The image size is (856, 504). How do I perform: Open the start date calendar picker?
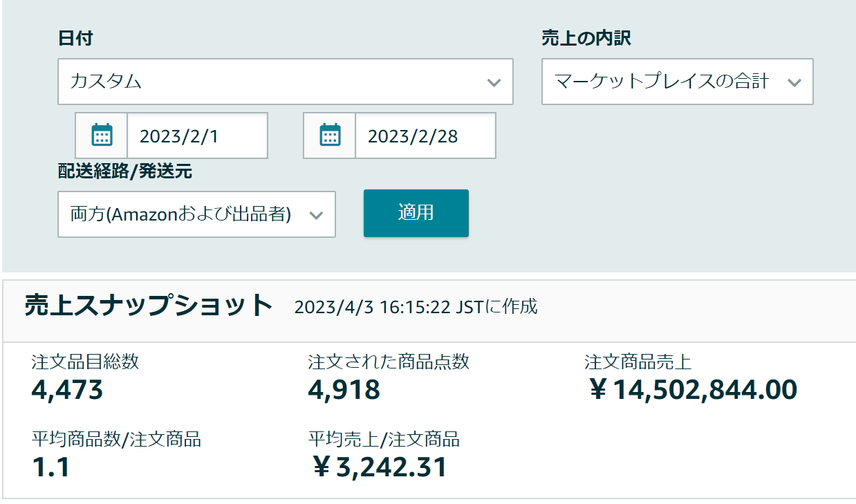(x=102, y=136)
